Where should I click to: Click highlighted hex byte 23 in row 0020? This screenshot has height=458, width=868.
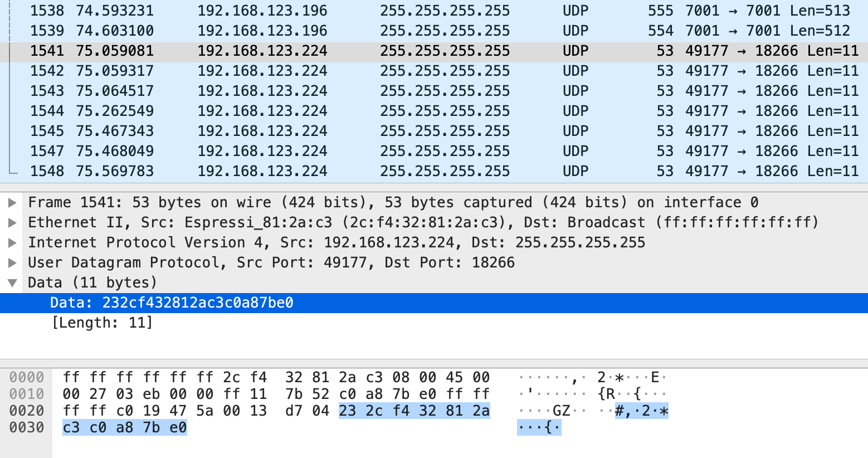347,411
